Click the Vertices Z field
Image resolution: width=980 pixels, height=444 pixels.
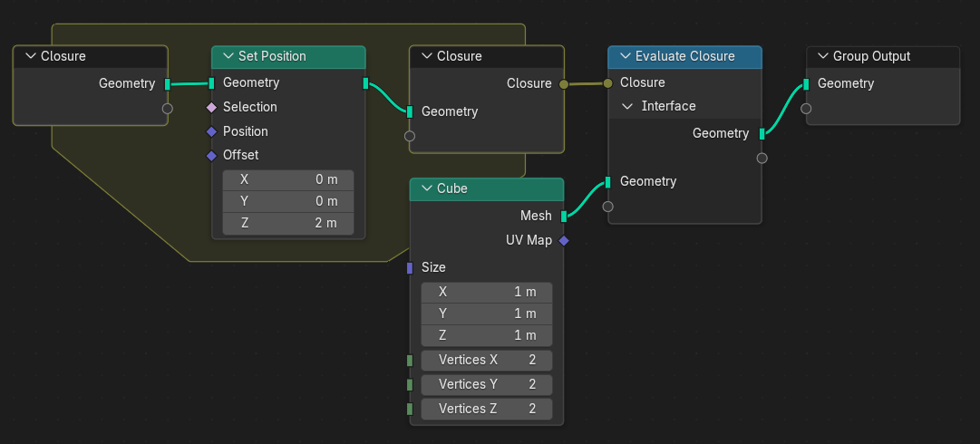pos(487,409)
